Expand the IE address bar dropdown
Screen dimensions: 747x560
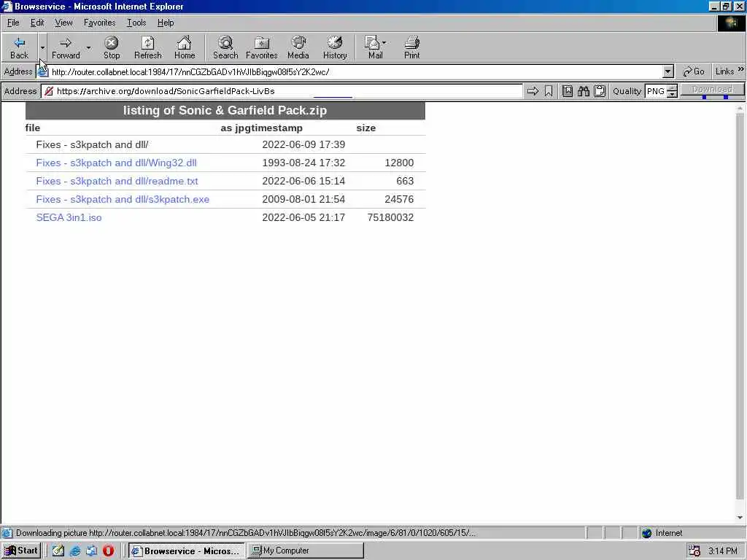coord(668,72)
